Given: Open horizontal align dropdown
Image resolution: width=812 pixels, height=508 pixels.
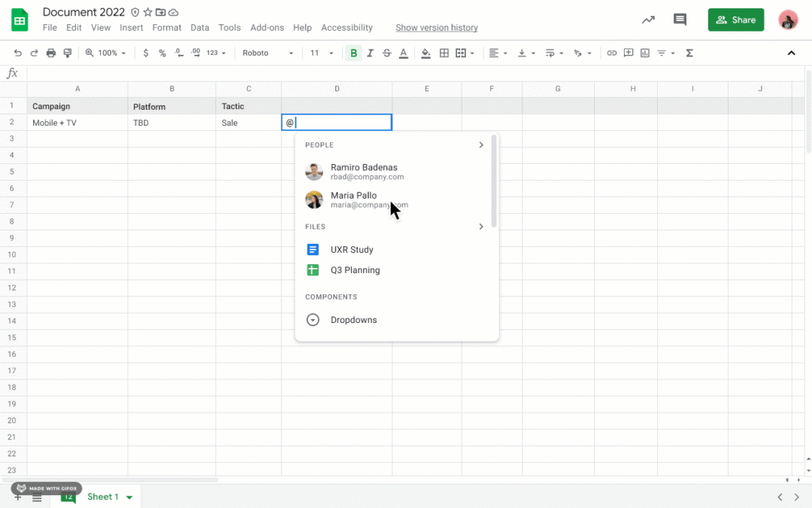Looking at the screenshot, I should [498, 53].
